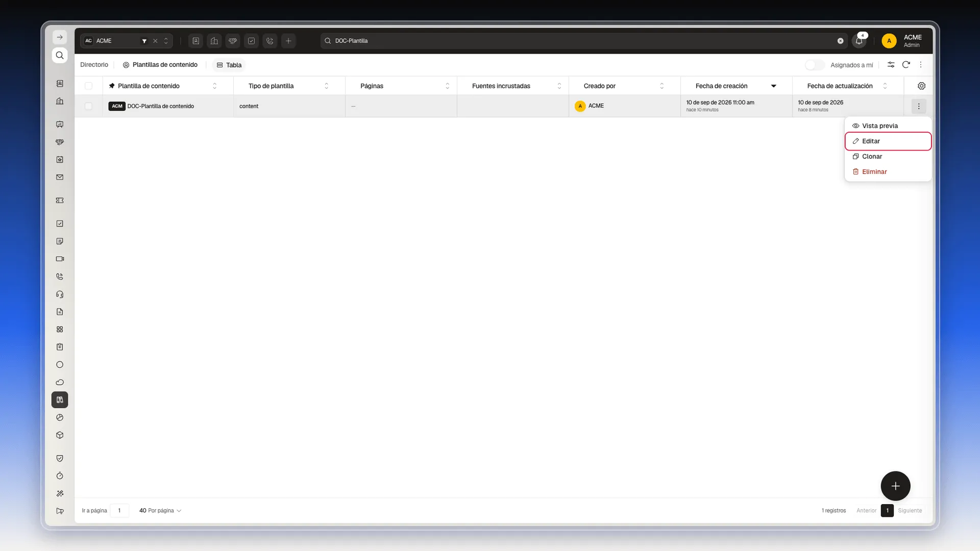Click the contacts shortcut in the top bar

pyautogui.click(x=195, y=41)
